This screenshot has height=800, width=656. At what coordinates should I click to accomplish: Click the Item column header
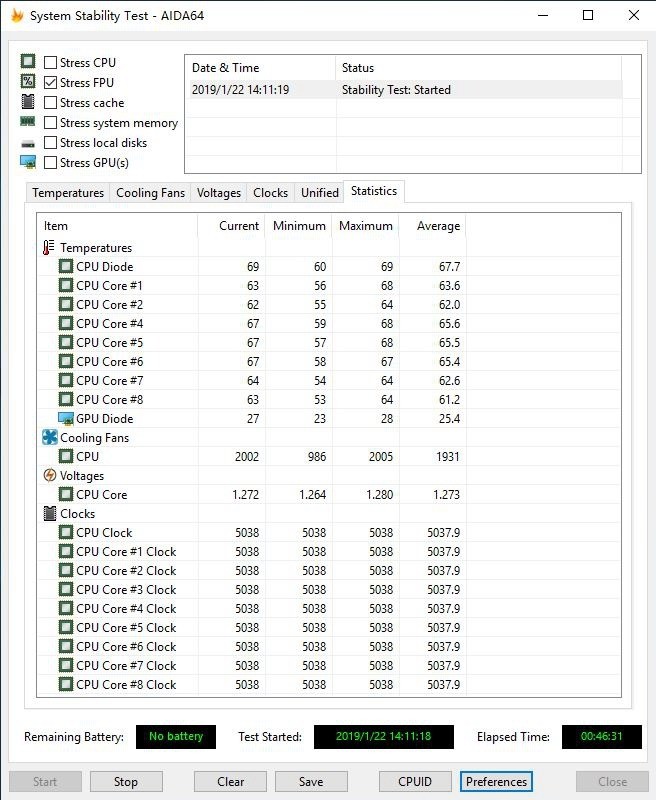coord(117,226)
